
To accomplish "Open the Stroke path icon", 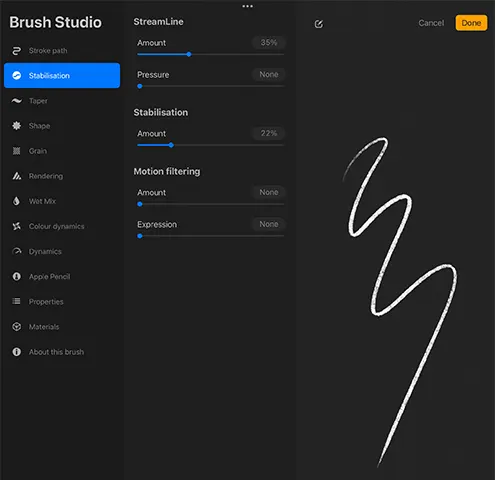I will pyautogui.click(x=16, y=51).
